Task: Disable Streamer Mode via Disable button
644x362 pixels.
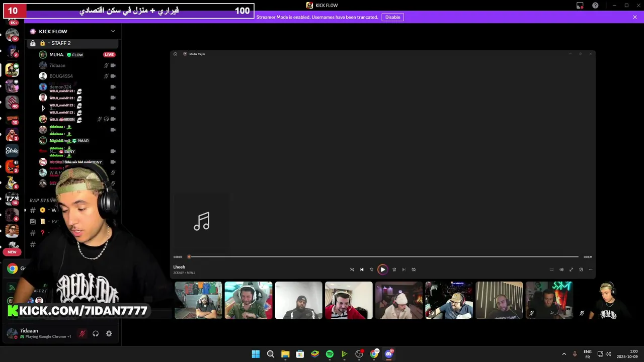Action: coord(392,17)
